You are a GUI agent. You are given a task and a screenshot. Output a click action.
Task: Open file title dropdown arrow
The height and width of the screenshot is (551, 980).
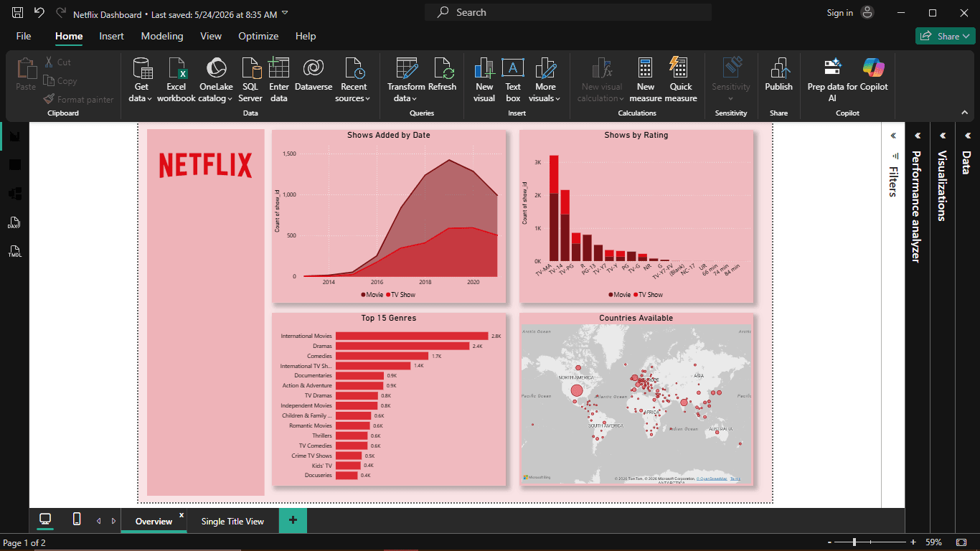285,13
